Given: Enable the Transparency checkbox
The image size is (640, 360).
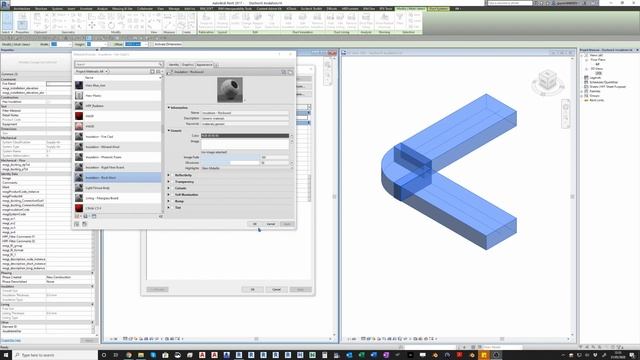Looking at the screenshot, I should [x=173, y=182].
